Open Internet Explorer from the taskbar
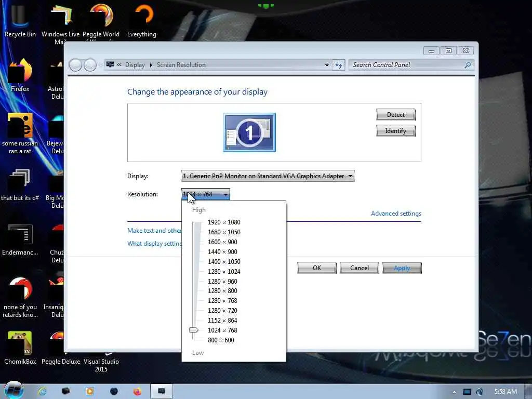 43,392
